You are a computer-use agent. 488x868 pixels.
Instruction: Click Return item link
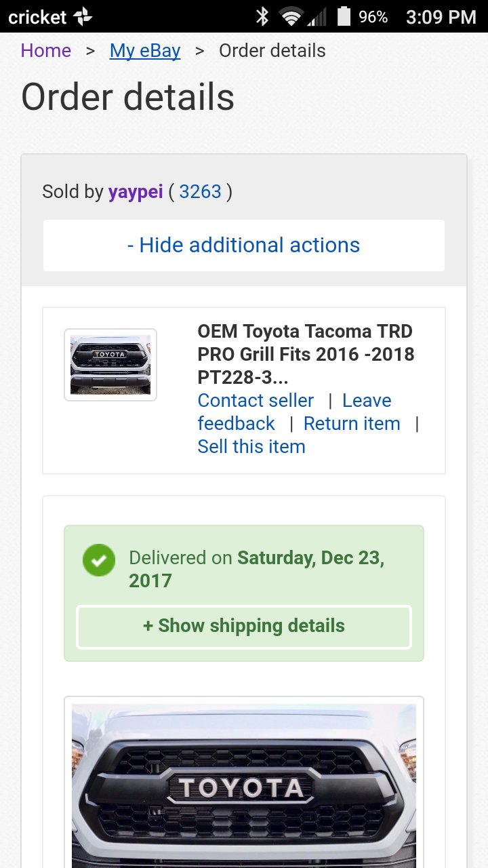pyautogui.click(x=352, y=423)
